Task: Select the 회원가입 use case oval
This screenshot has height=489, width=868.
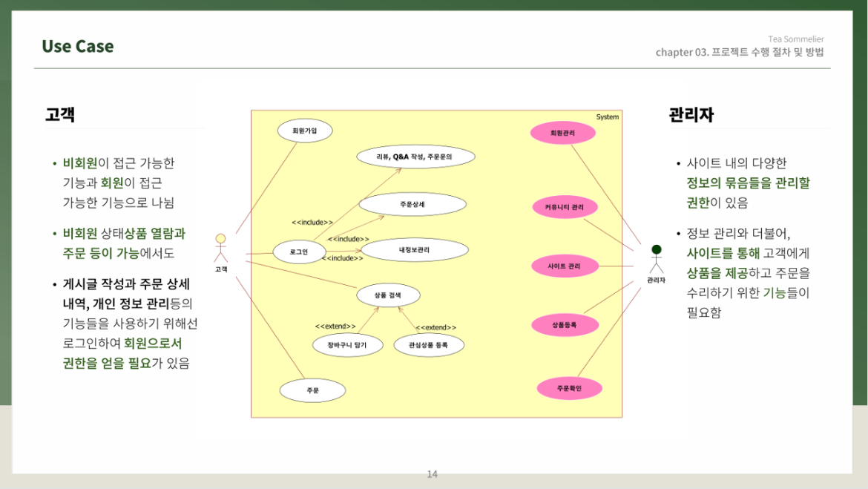Action: pos(305,131)
